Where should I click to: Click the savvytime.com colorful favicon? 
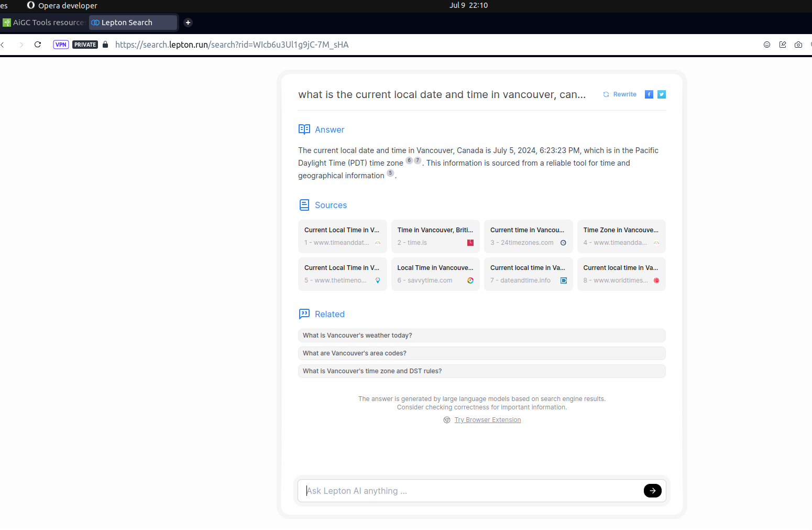pos(470,280)
